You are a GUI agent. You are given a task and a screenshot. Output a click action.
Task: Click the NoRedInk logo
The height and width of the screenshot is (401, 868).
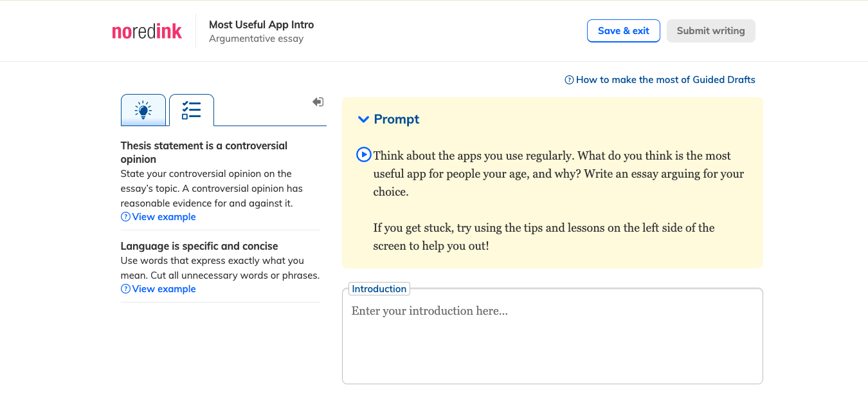click(x=147, y=31)
